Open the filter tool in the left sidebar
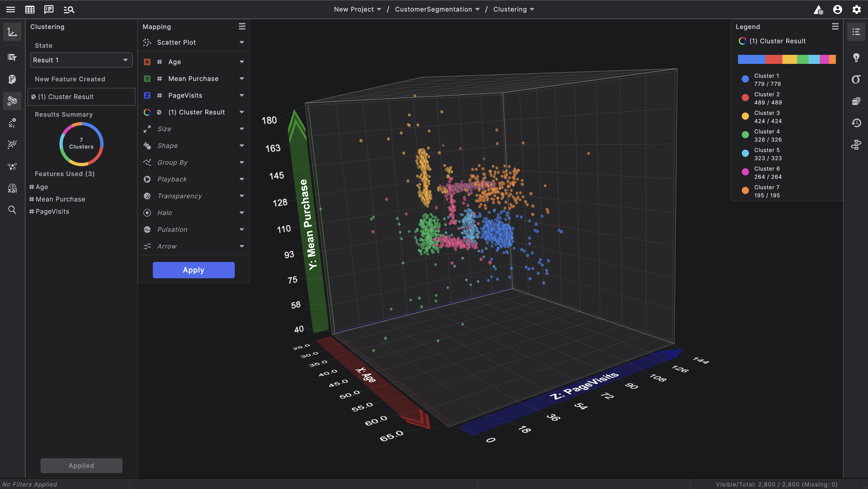This screenshot has height=489, width=868. 12,57
